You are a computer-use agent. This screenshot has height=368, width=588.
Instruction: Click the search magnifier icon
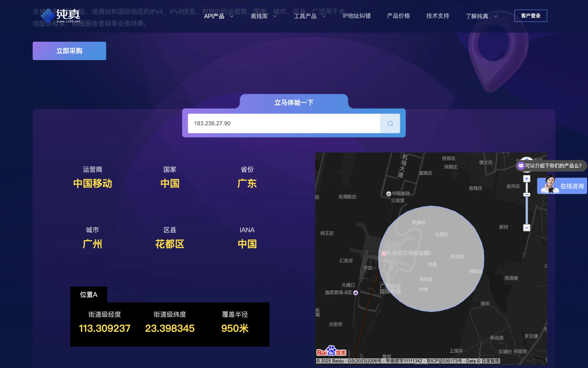390,123
